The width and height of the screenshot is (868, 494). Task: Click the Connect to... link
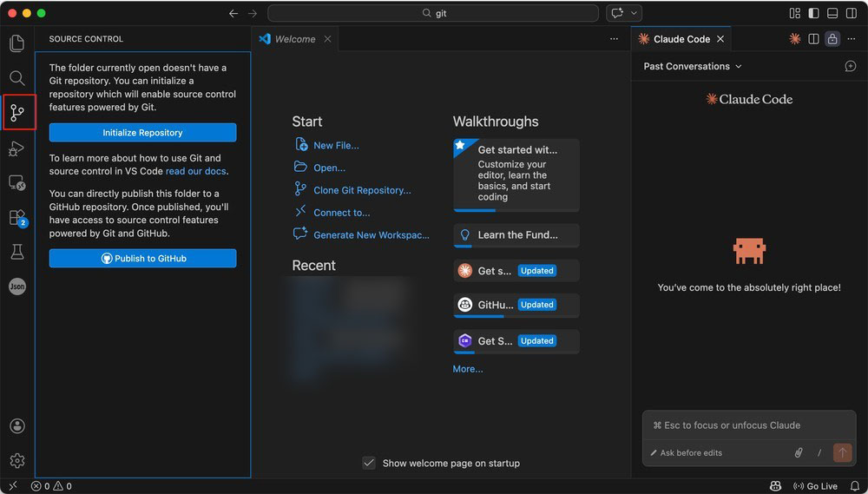point(341,213)
